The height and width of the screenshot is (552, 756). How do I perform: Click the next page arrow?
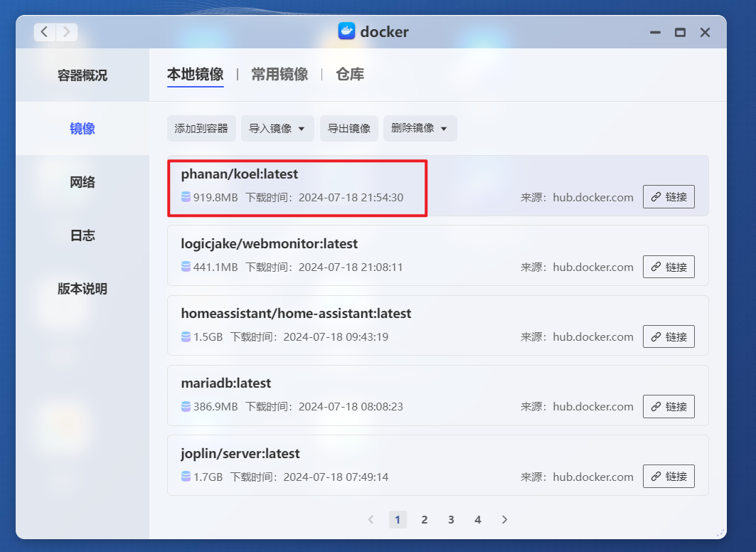[505, 519]
